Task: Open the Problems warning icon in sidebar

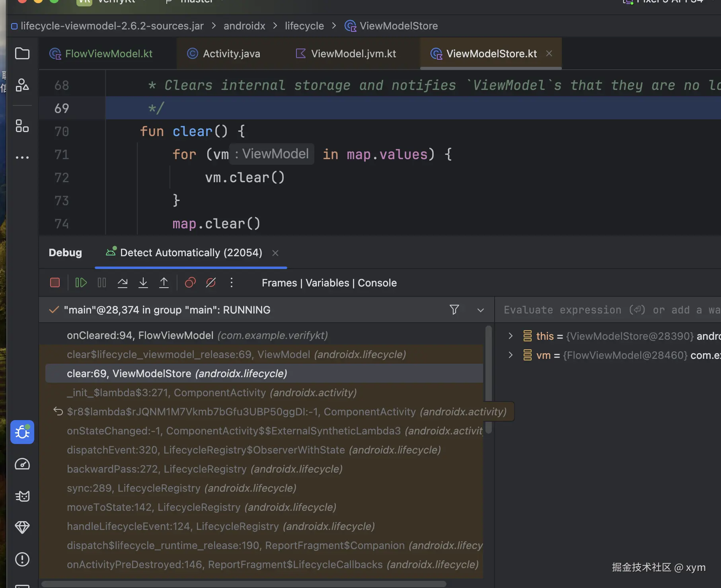Action: [x=22, y=559]
